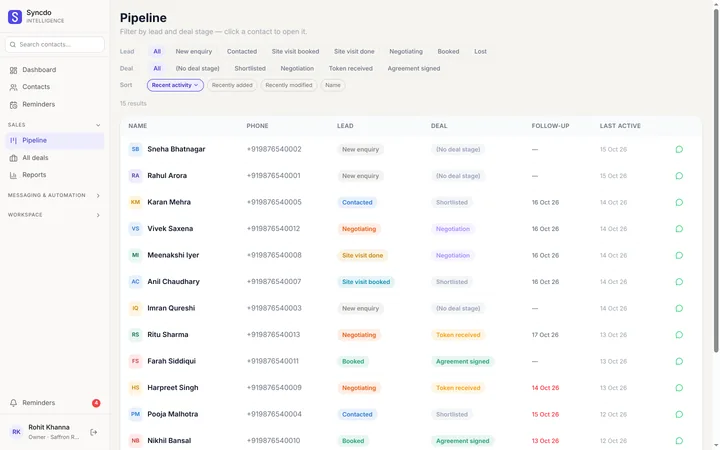This screenshot has height=450, width=720.
Task: Filter deals by Negotiation stage
Action: click(297, 68)
